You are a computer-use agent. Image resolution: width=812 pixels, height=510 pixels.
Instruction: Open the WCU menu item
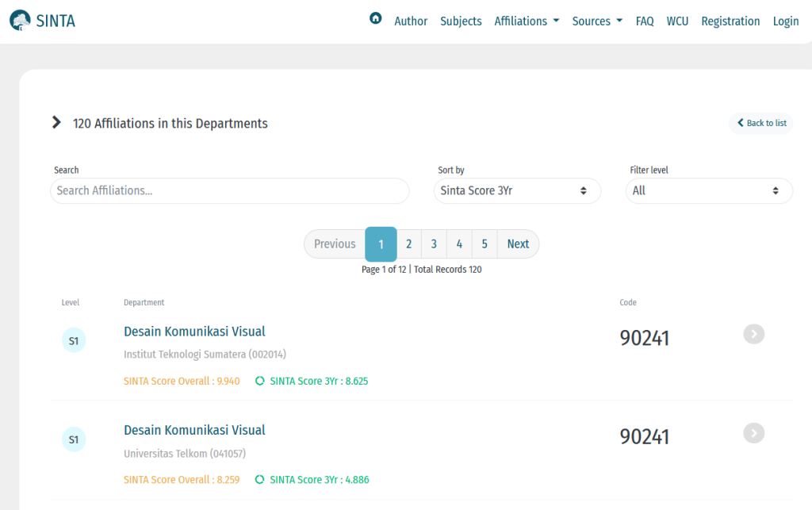(677, 21)
